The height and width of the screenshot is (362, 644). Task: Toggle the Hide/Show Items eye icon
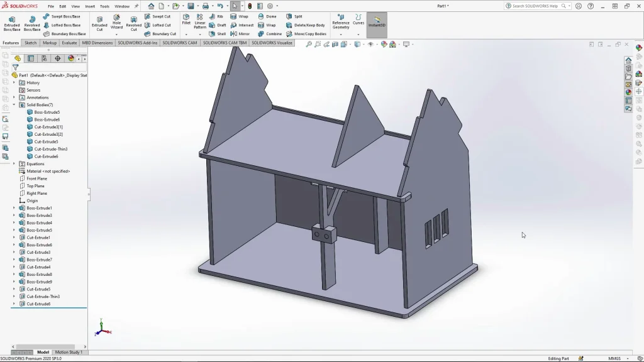pos(370,45)
